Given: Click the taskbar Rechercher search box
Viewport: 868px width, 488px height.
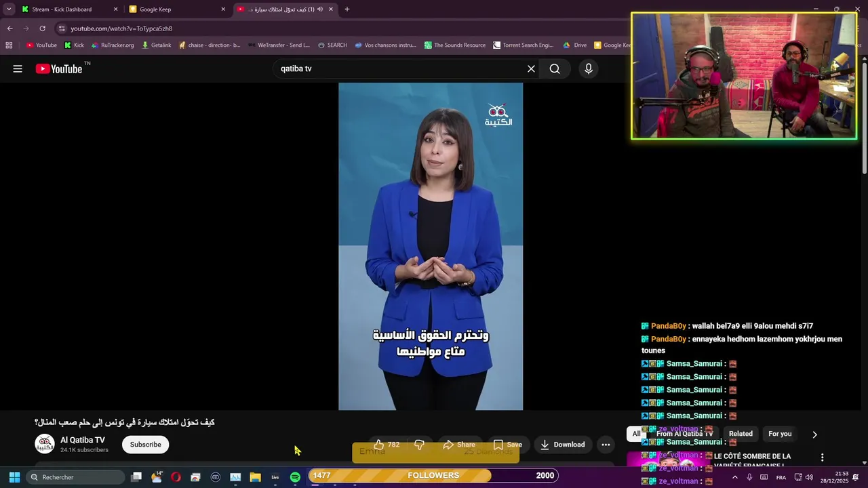Looking at the screenshot, I should point(76,477).
